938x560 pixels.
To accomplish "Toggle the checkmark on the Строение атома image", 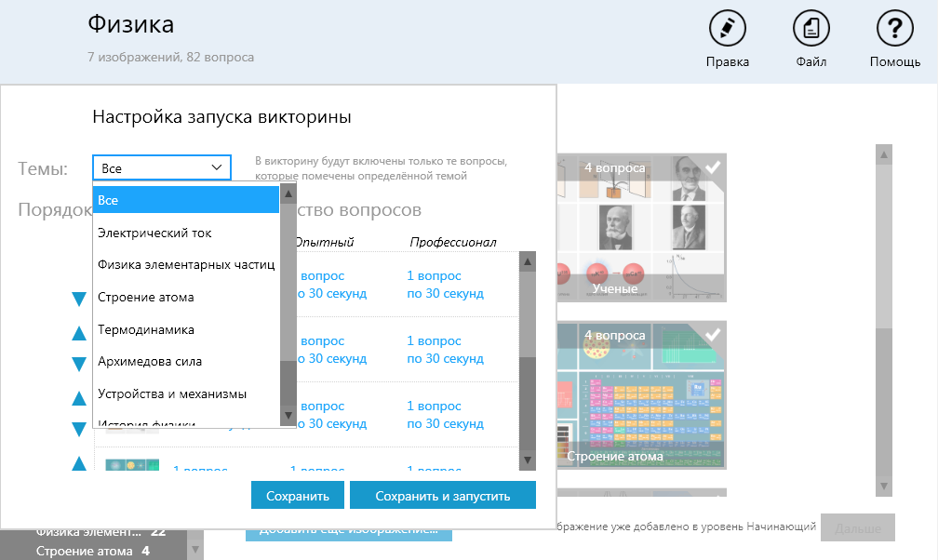I will pos(712,335).
